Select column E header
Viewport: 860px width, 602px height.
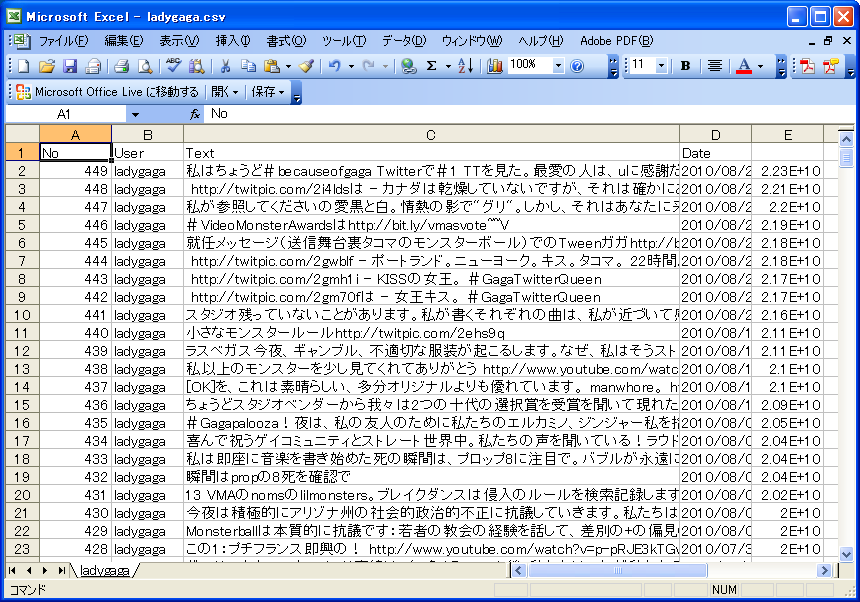(788, 135)
